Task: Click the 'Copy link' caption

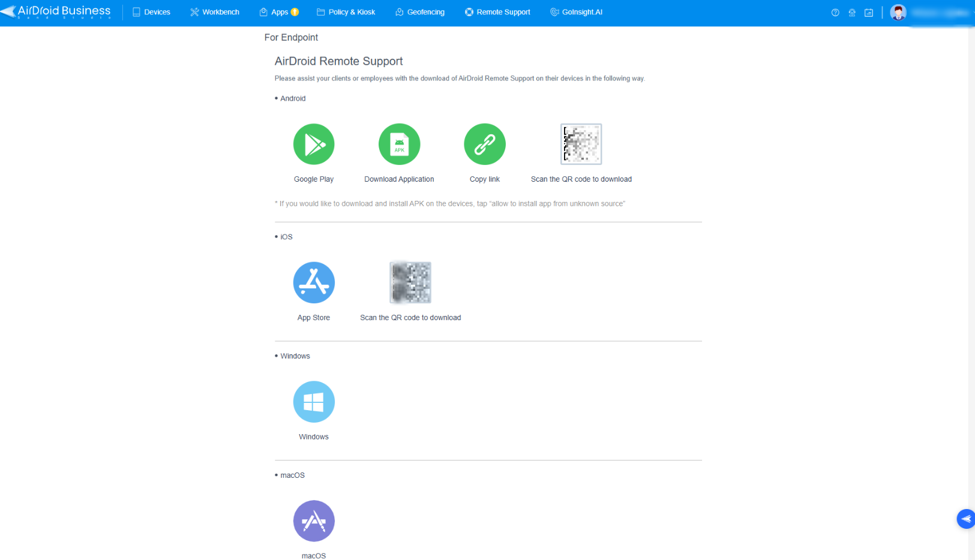Action: click(485, 179)
